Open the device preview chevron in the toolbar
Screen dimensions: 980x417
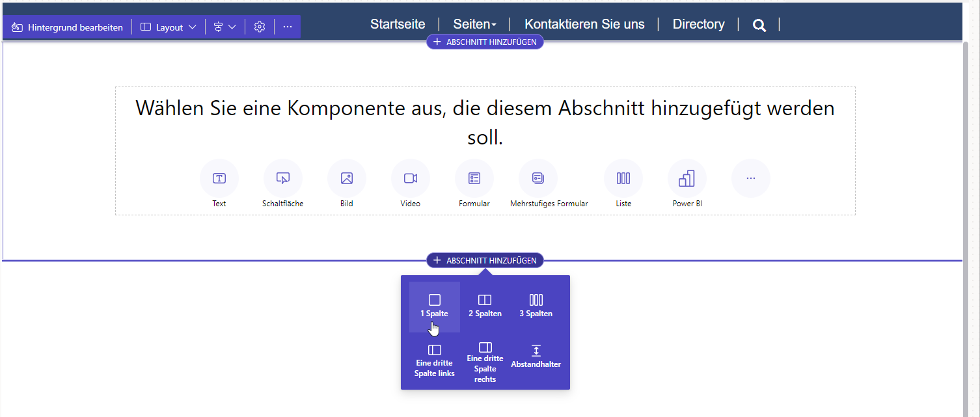(225, 26)
